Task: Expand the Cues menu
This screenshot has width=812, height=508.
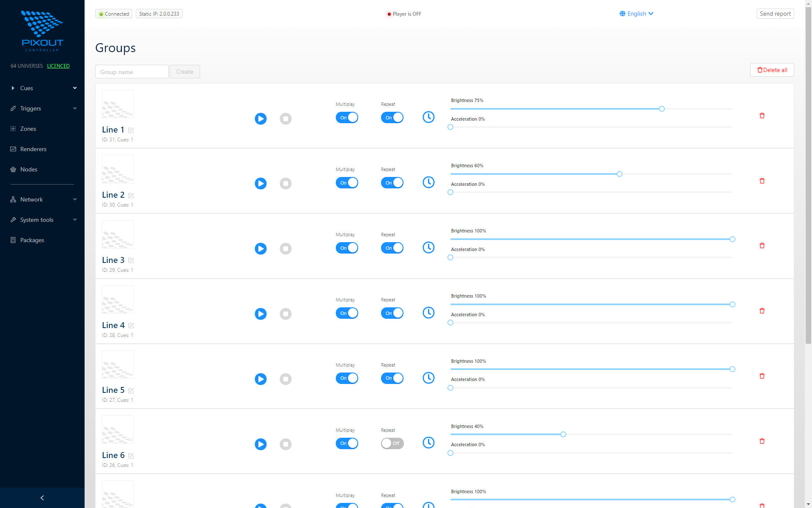Action: click(x=26, y=88)
